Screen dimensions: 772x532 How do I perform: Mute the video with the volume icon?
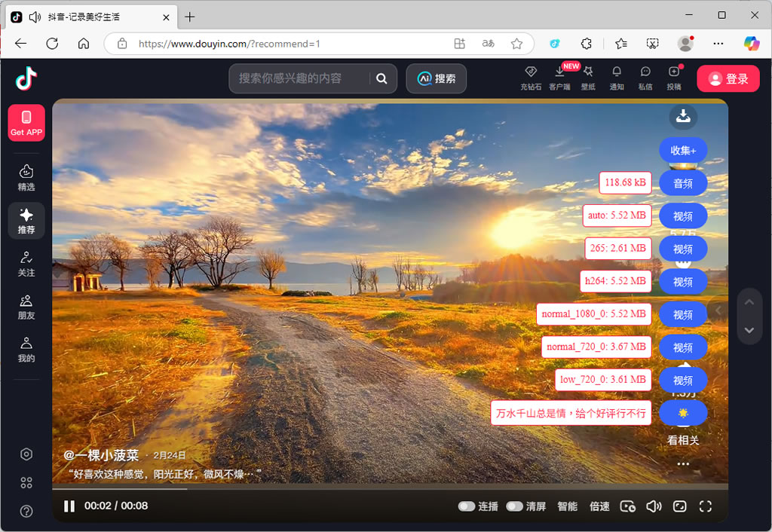(654, 506)
